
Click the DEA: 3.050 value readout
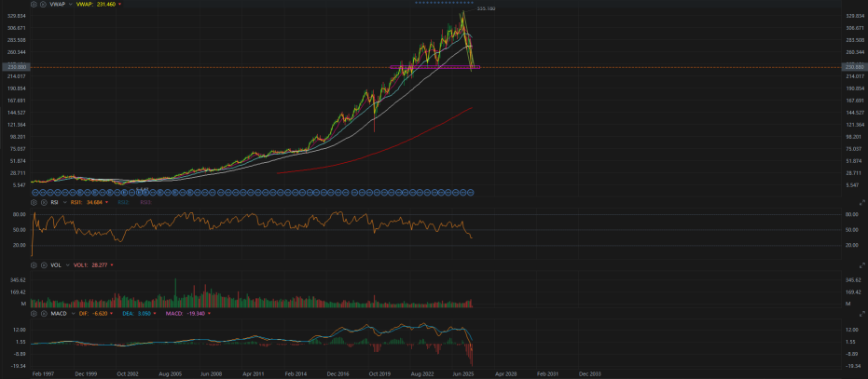point(137,313)
